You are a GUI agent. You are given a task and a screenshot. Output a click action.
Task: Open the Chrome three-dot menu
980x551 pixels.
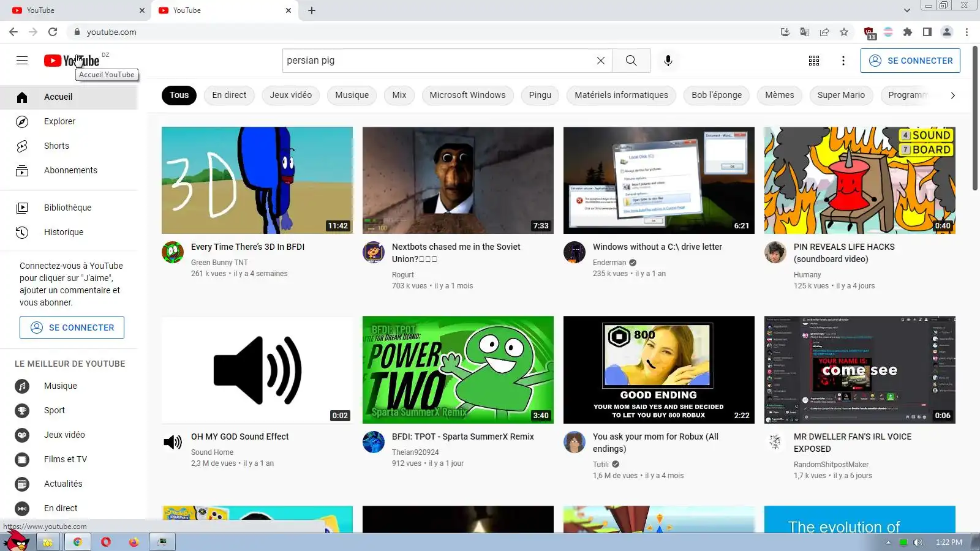(967, 32)
